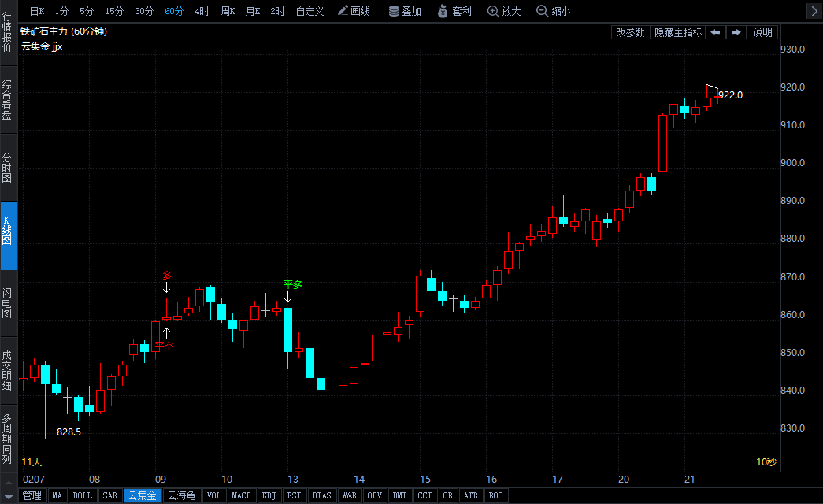Viewport: 823px width, 504px height.
Task: Click 改参数 to change parameters
Action: (630, 32)
